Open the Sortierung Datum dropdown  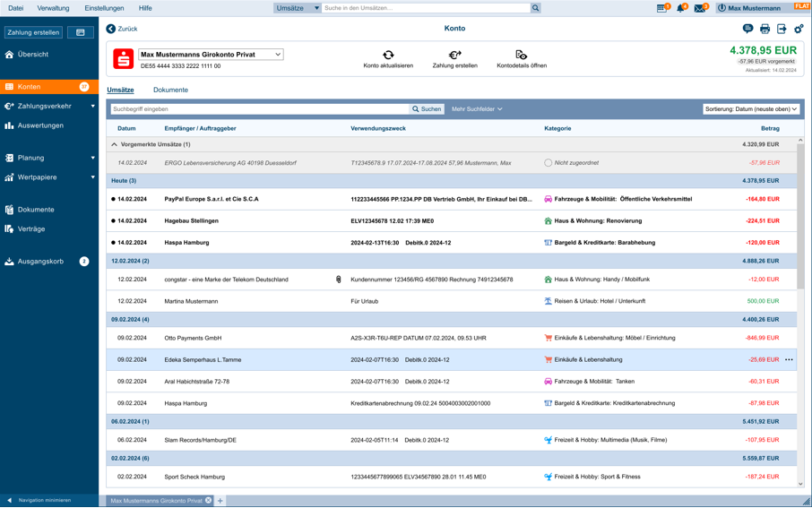[x=750, y=109]
